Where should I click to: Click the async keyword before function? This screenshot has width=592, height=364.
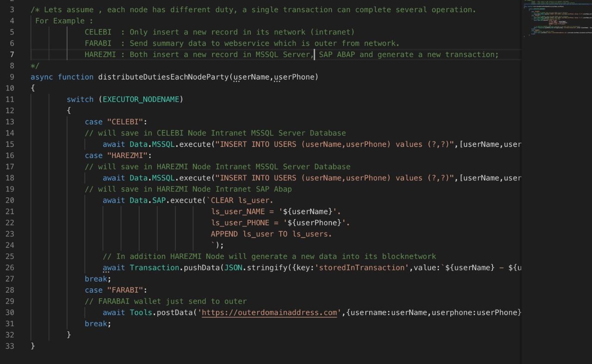click(42, 77)
